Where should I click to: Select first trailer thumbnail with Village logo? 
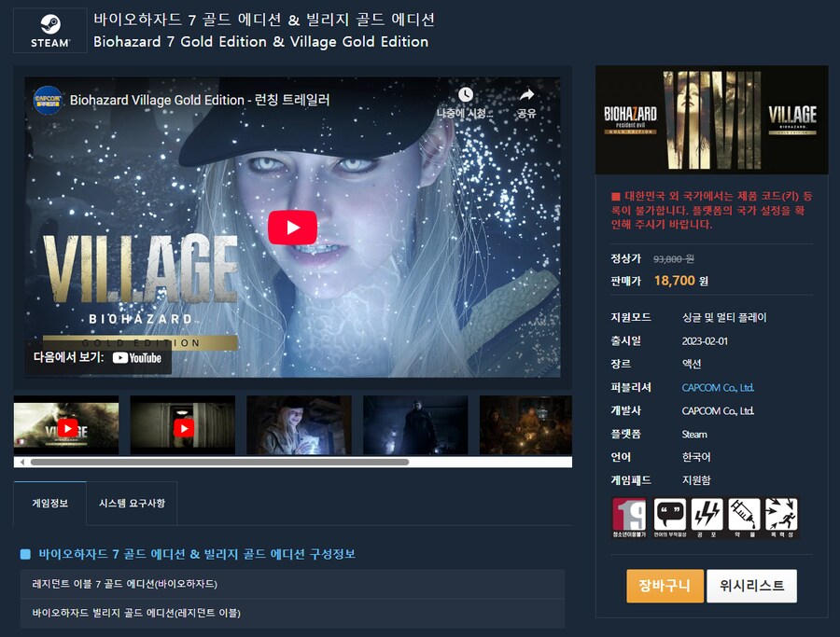click(66, 425)
